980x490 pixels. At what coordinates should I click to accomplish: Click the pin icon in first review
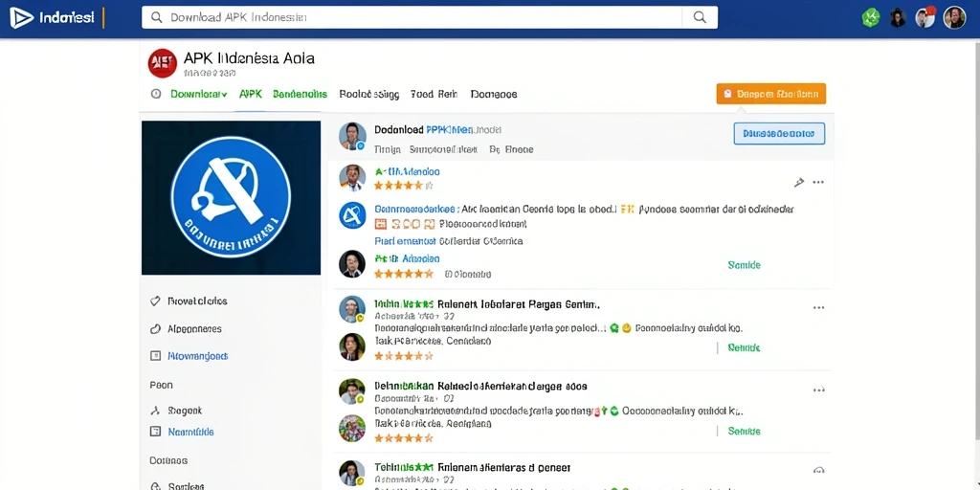point(799,183)
